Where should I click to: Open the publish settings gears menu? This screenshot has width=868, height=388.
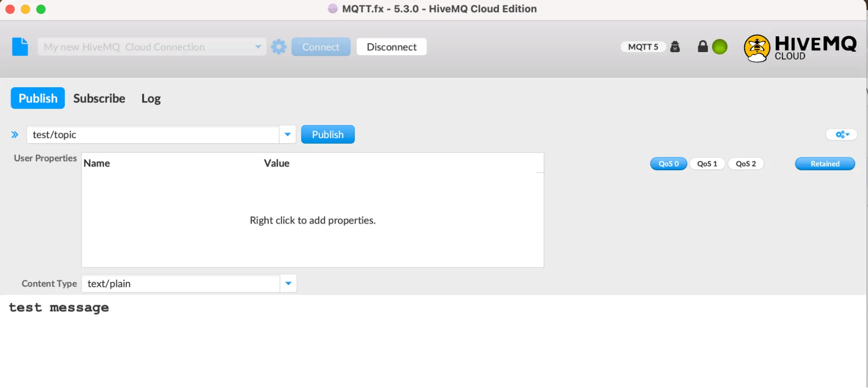coord(842,135)
